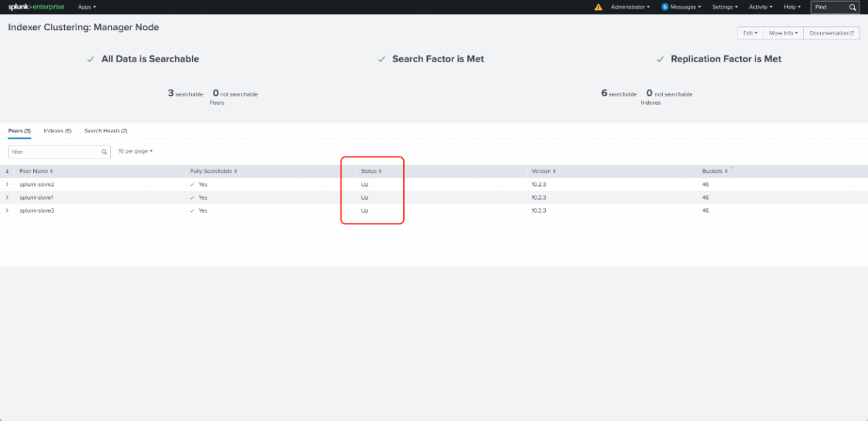Open the Documentation link
The height and width of the screenshot is (421, 868).
pos(832,33)
